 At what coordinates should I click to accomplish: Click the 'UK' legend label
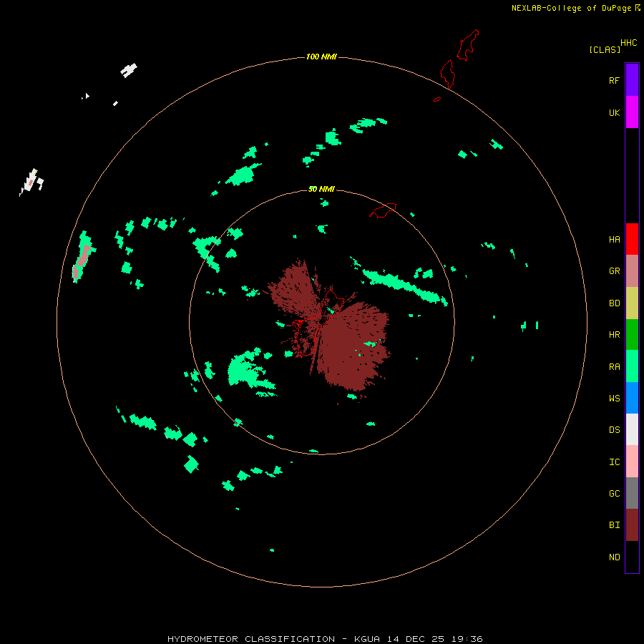click(x=614, y=113)
